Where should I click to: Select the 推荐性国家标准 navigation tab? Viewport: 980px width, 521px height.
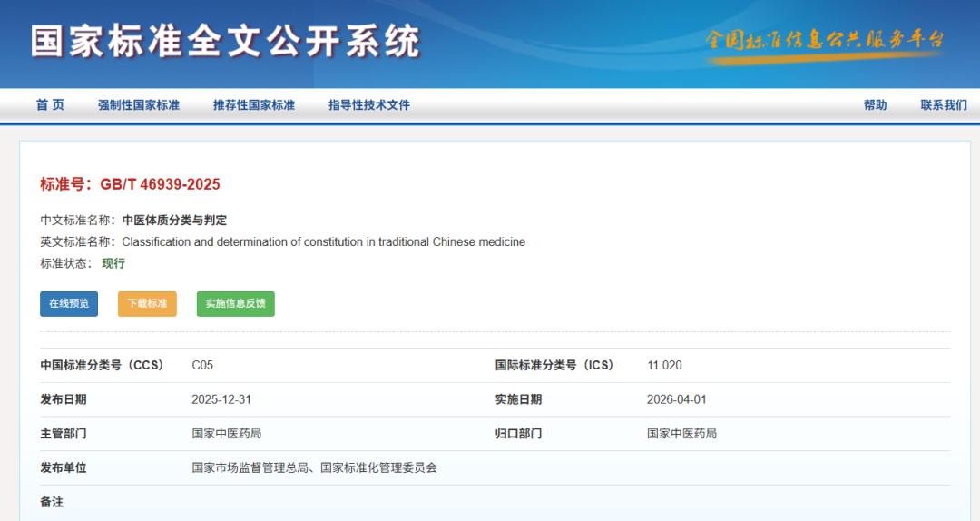point(254,105)
